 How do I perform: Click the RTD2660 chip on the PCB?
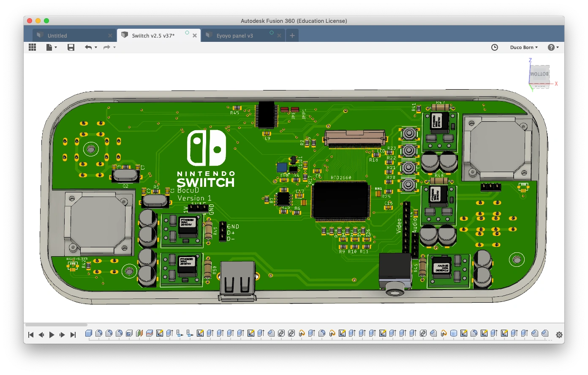click(340, 201)
